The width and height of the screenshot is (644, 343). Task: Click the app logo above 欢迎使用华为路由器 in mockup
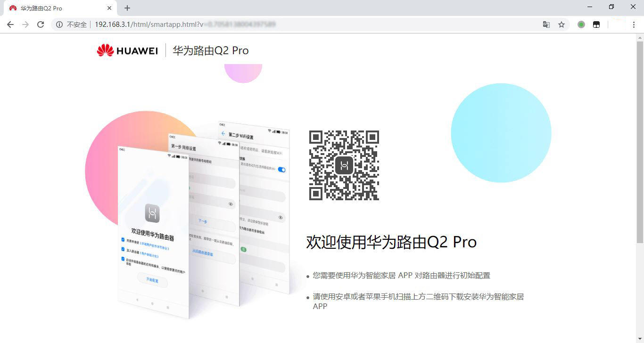click(x=152, y=213)
